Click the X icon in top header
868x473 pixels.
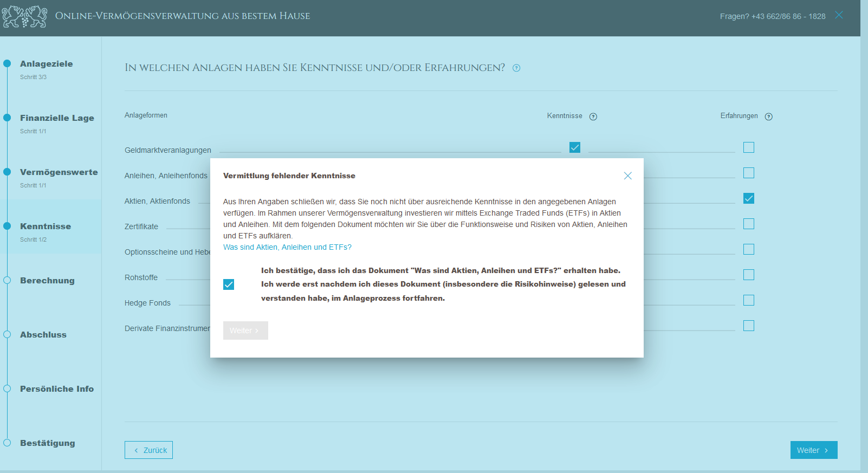(839, 15)
